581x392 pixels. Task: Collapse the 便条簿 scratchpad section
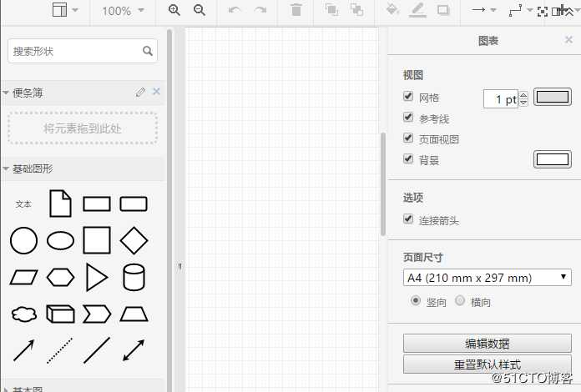pos(6,93)
